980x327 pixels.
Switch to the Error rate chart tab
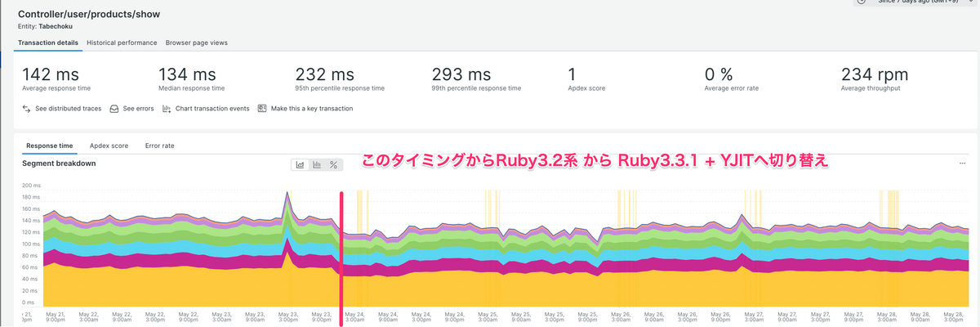pos(159,146)
